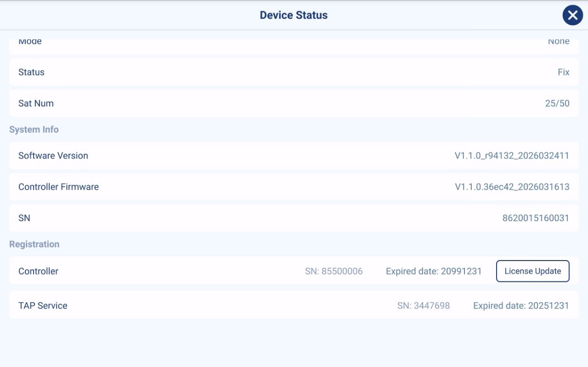This screenshot has width=588, height=367.
Task: Click the Expired date: 20251231 text
Action: pyautogui.click(x=521, y=306)
